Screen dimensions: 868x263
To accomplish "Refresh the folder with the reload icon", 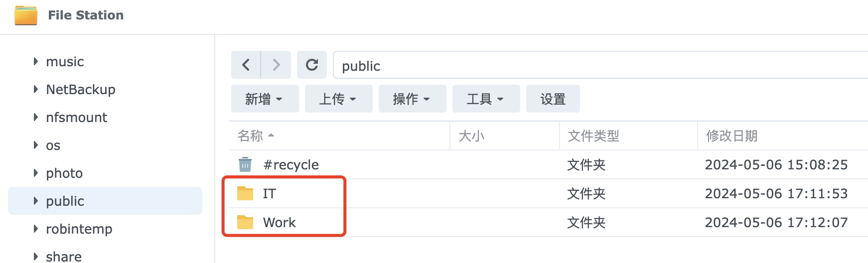I will tap(312, 65).
